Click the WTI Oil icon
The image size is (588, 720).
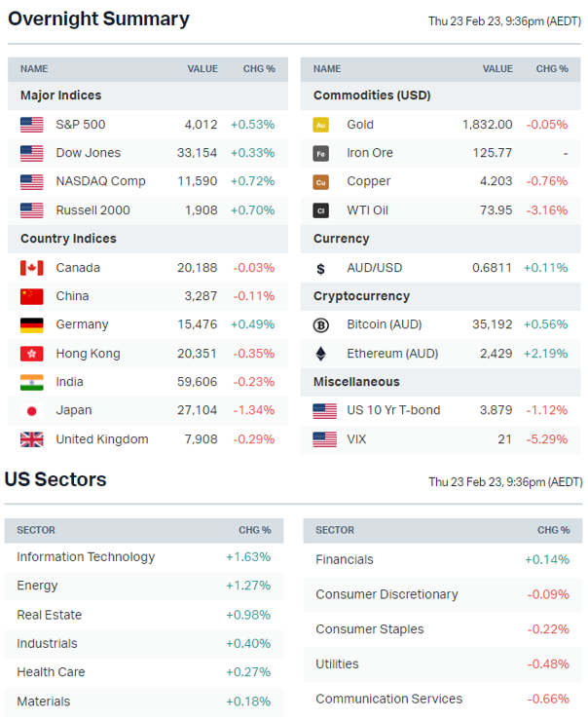[x=321, y=210]
